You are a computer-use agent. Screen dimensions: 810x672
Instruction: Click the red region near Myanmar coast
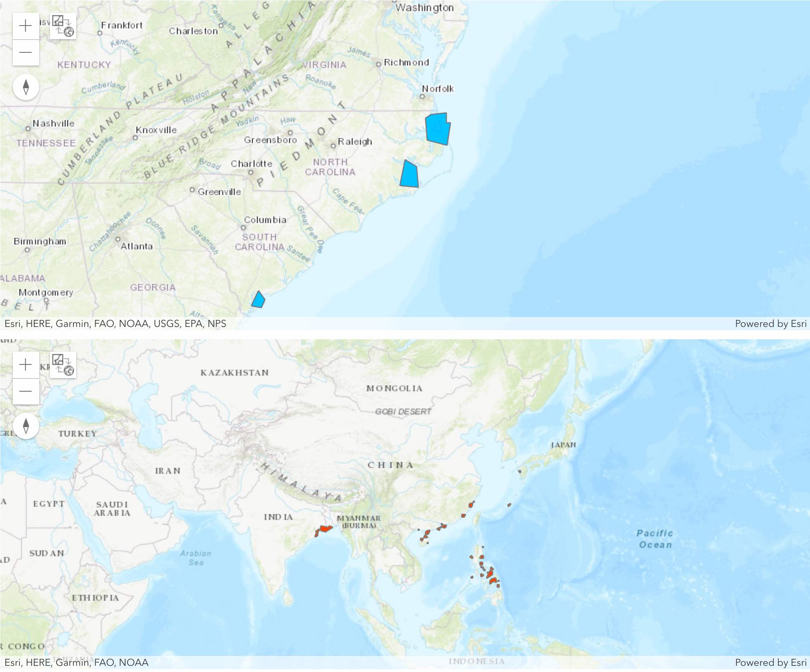point(325,529)
